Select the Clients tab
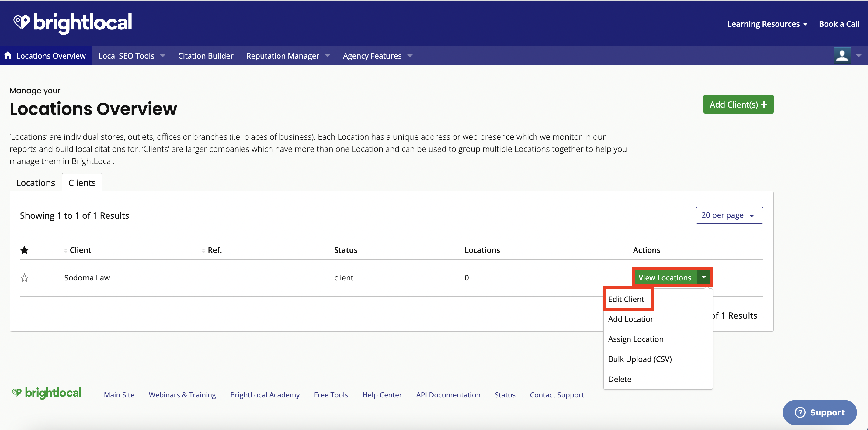This screenshot has width=868, height=430. pos(82,183)
